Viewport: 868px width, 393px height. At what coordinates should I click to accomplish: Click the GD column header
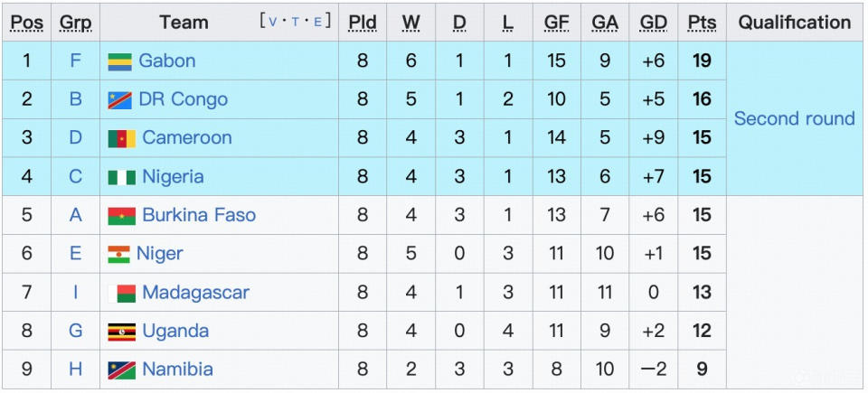click(x=653, y=23)
